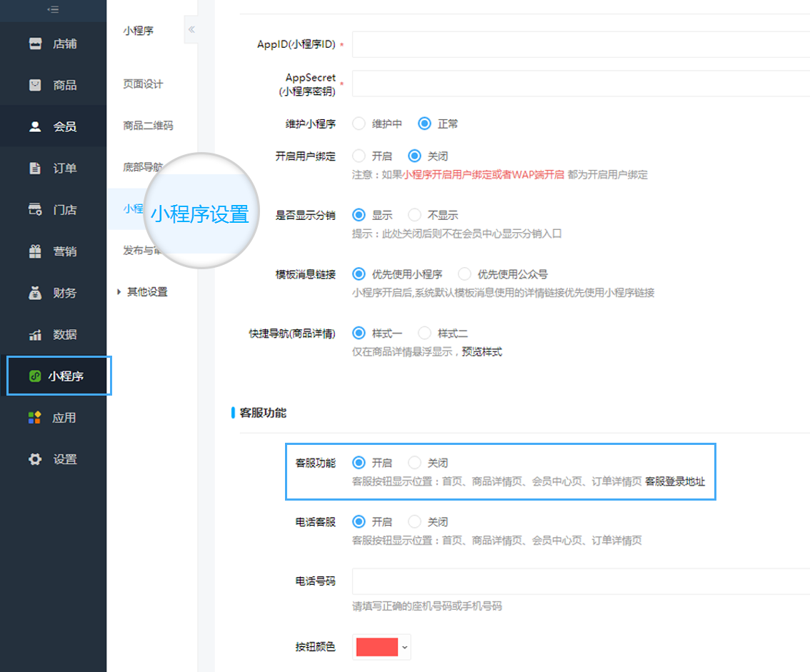Viewport: 810px width, 672px height.
Task: Switch to 页面设计 menu item
Action: 143,84
